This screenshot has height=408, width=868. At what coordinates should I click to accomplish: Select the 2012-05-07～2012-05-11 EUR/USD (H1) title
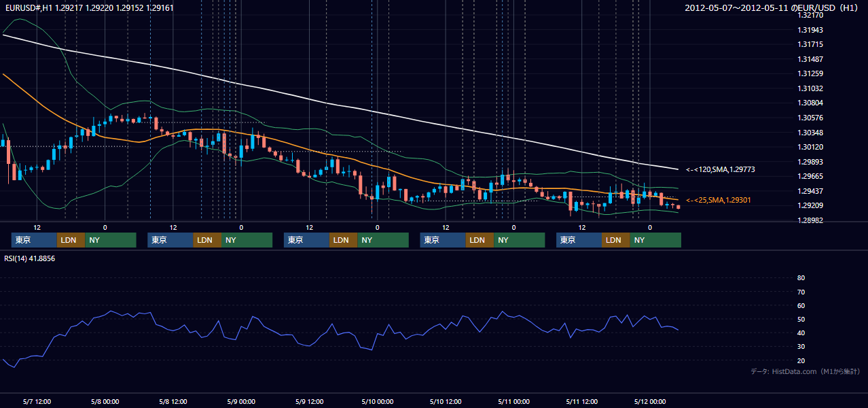click(x=772, y=8)
